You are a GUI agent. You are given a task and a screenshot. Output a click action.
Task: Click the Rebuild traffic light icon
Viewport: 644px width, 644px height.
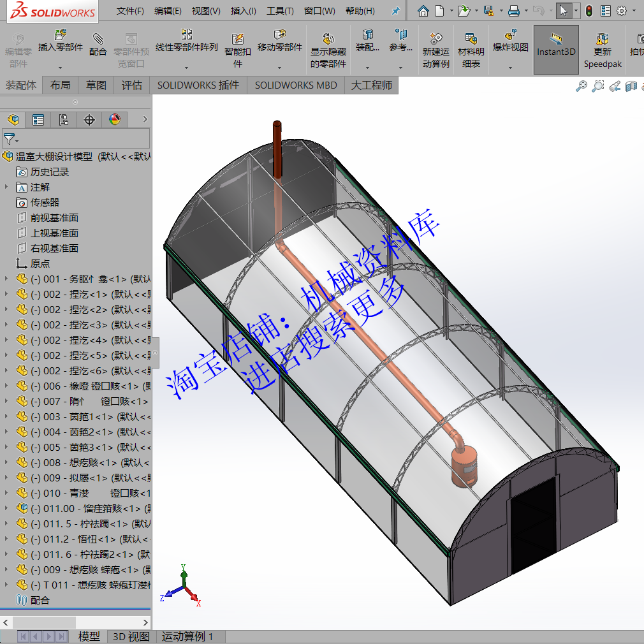click(x=589, y=11)
